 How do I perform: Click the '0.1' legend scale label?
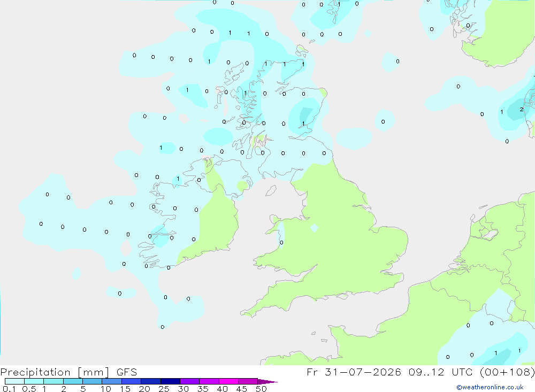9,389
